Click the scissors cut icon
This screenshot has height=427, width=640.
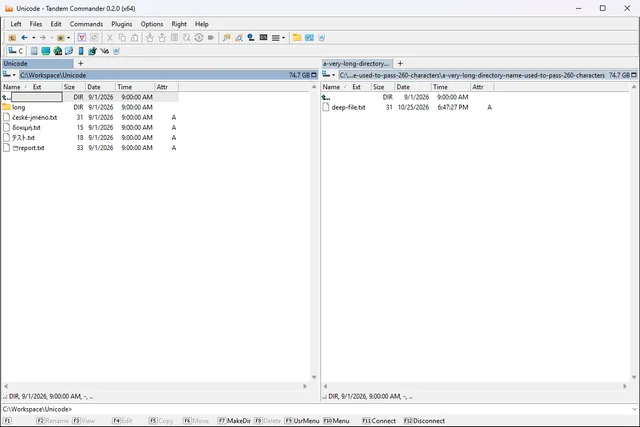coord(109,38)
